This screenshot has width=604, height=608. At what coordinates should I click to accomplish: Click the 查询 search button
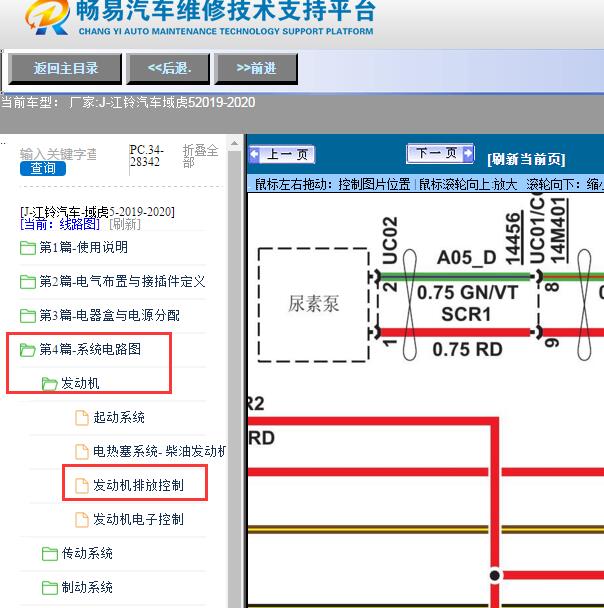[43, 169]
